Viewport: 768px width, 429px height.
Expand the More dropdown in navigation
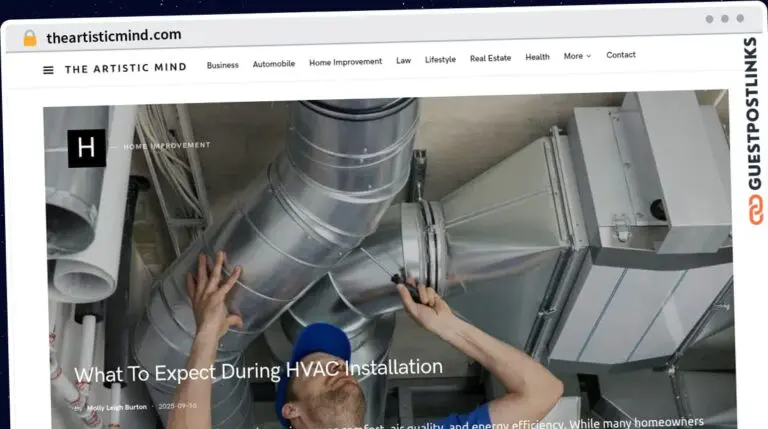[577, 56]
